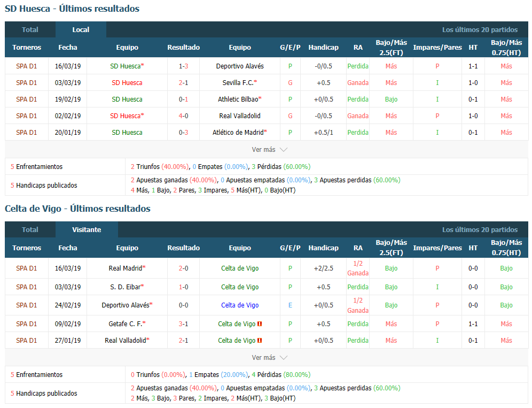Click the Impares/Pares column header in Celta table

(x=437, y=248)
